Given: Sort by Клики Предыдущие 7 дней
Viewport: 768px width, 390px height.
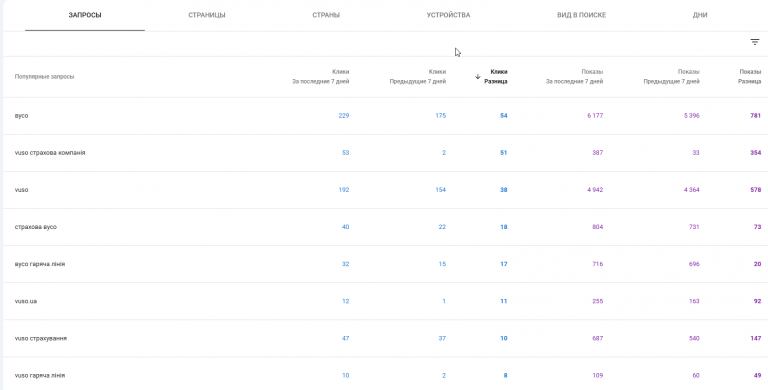Looking at the screenshot, I should click(418, 76).
